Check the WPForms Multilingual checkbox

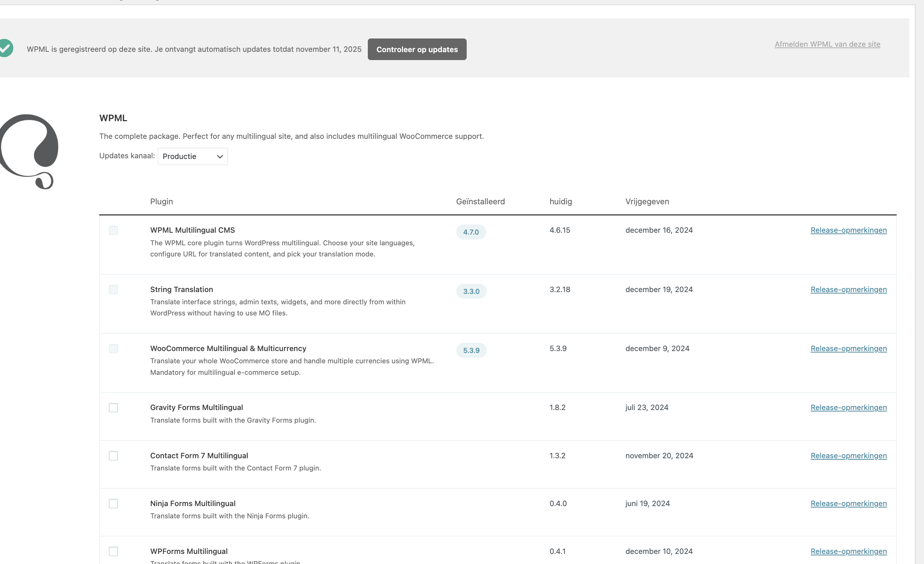113,552
